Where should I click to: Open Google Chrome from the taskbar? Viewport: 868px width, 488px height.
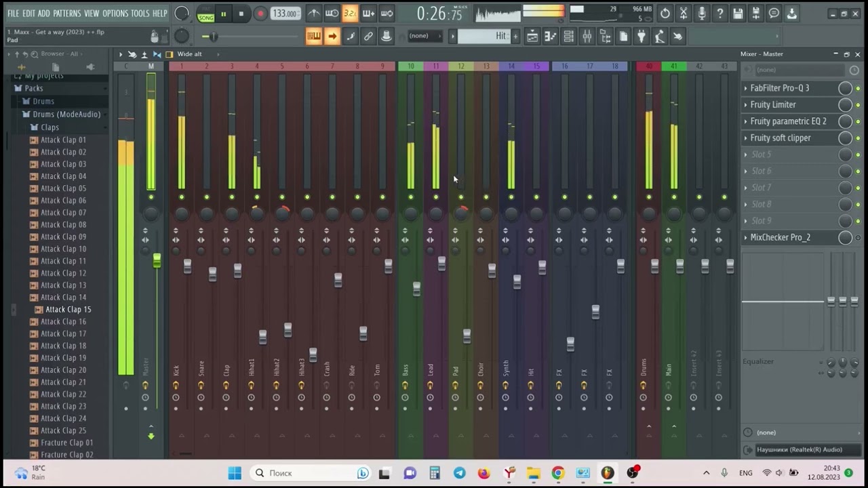tap(558, 473)
